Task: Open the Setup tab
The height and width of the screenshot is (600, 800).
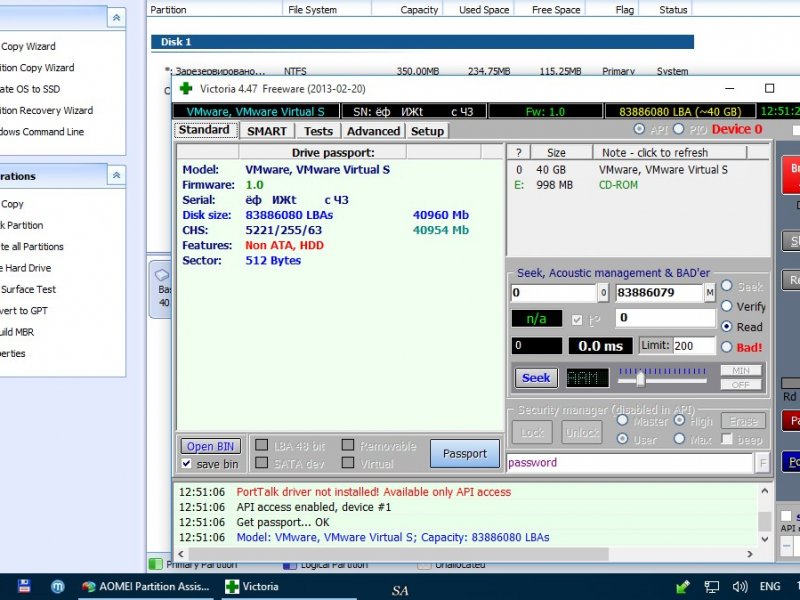Action: click(x=427, y=131)
